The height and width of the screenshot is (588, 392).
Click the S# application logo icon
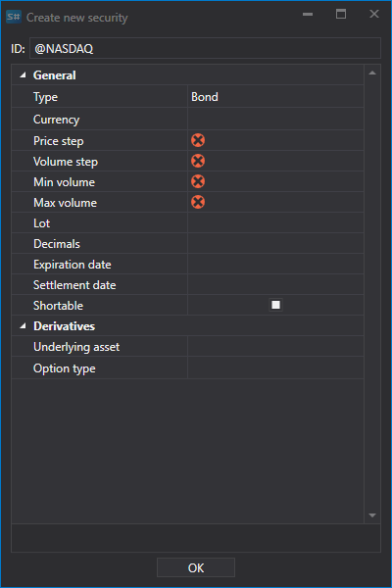(14, 17)
